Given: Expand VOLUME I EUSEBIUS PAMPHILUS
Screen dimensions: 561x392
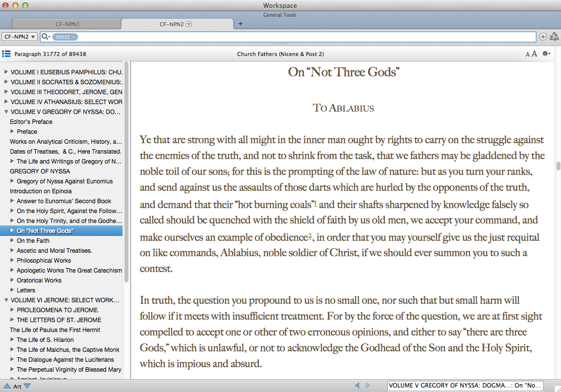Looking at the screenshot, I should pos(6,72).
